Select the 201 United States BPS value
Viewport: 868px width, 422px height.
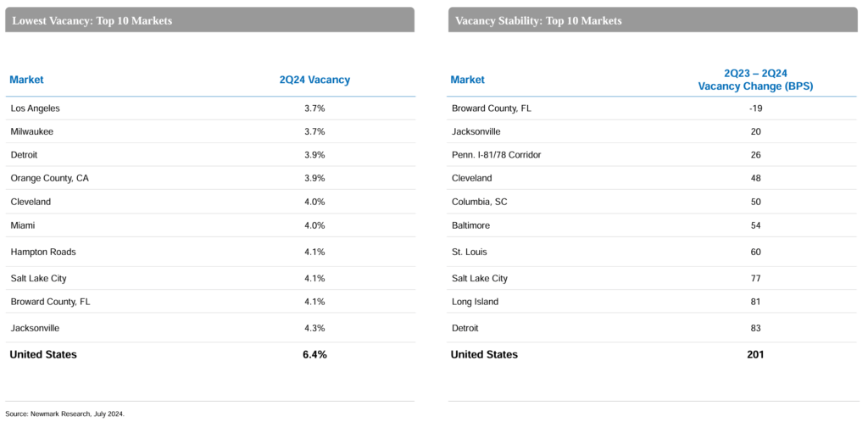pyautogui.click(x=755, y=354)
